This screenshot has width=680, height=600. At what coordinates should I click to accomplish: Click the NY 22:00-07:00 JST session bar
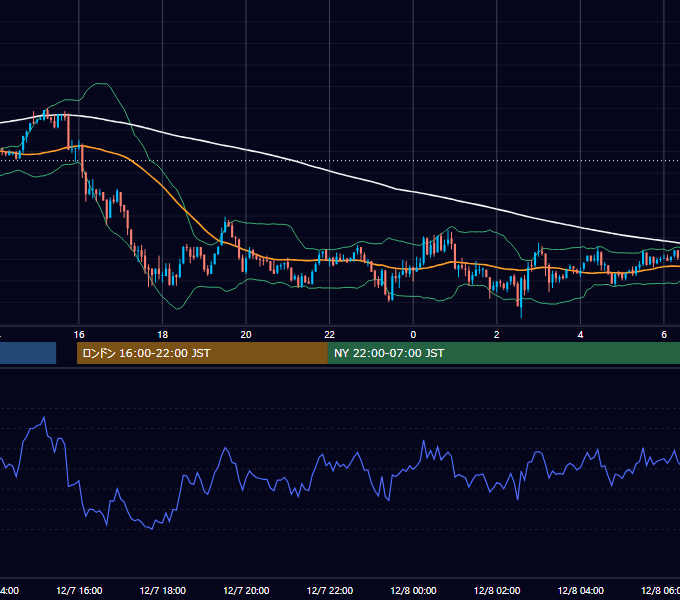(503, 353)
